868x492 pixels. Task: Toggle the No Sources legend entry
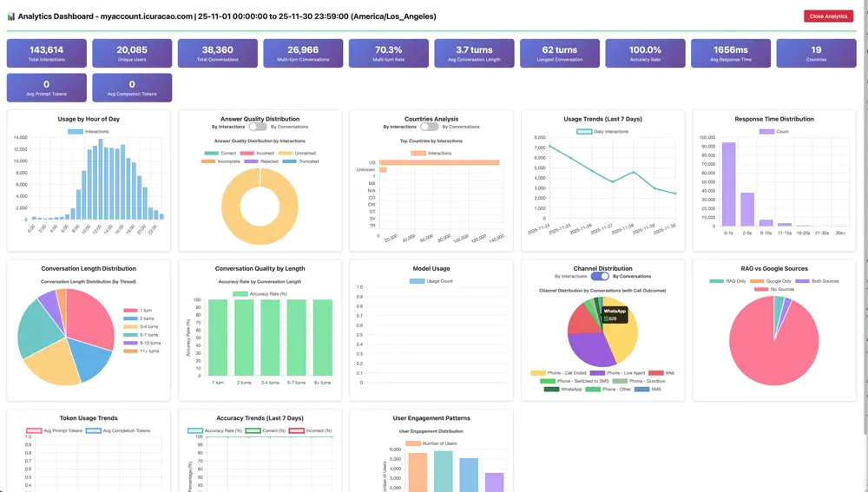(774, 290)
